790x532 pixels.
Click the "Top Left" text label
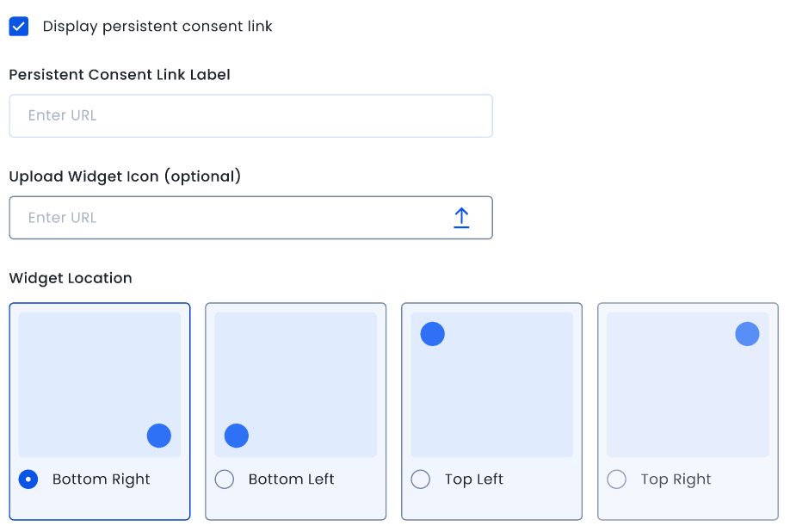click(x=474, y=479)
